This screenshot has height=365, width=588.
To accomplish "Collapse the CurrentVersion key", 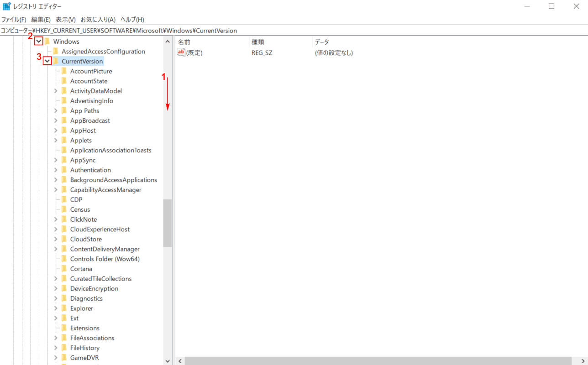I will pos(47,61).
